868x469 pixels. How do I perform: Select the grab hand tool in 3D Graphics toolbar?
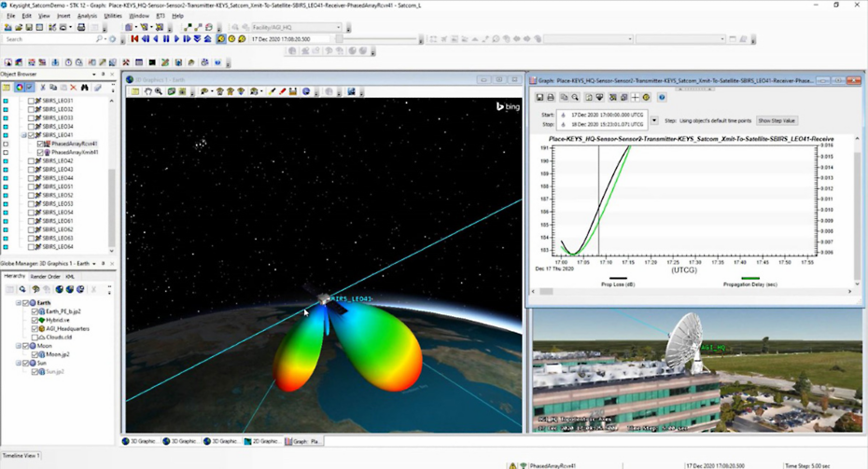(147, 91)
